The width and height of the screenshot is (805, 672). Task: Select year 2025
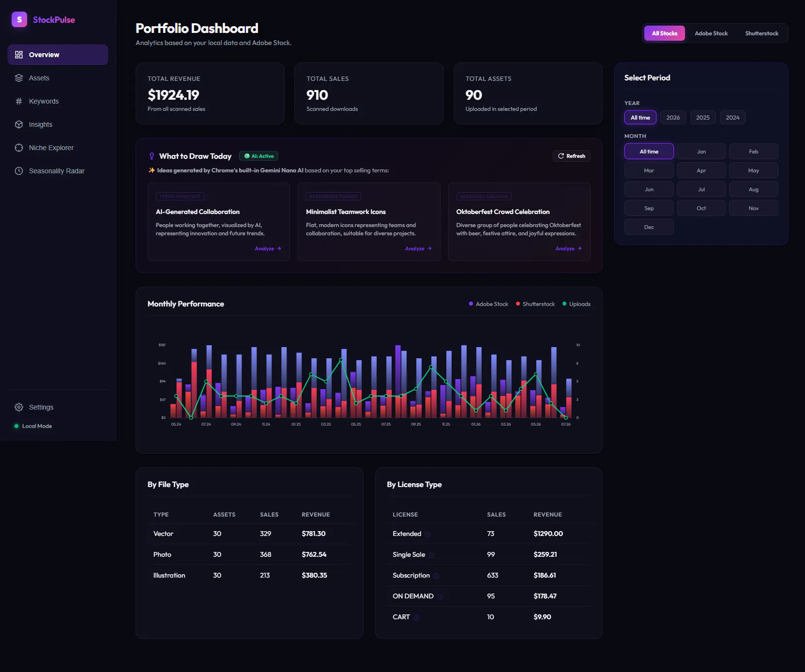click(703, 118)
